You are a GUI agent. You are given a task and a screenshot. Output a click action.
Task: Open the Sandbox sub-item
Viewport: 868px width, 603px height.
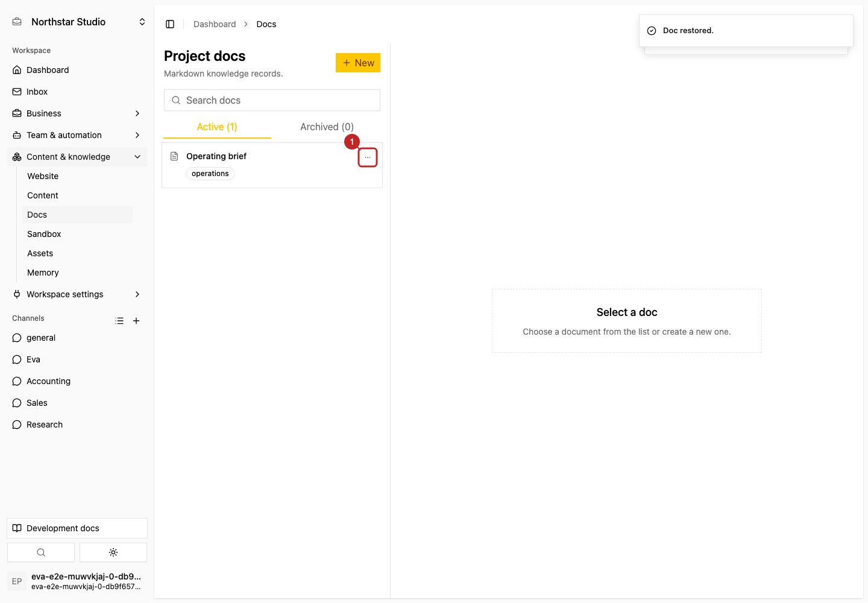77,234
